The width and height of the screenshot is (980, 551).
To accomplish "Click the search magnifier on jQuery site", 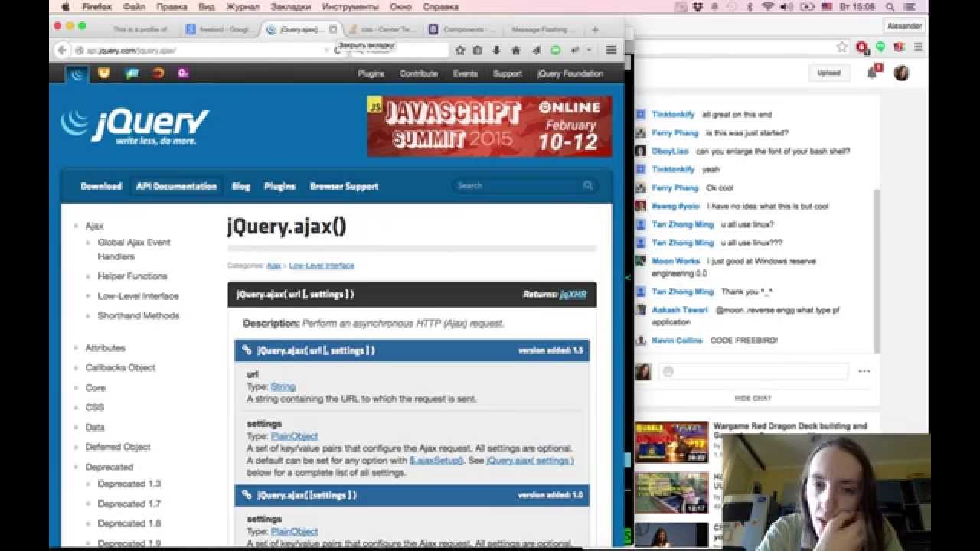I will tap(588, 185).
